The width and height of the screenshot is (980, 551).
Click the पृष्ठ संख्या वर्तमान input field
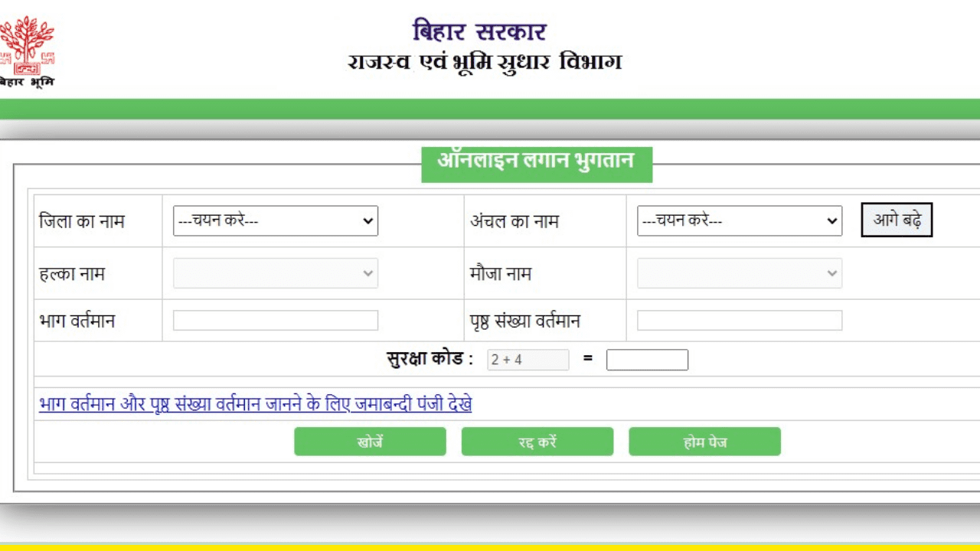coord(737,320)
